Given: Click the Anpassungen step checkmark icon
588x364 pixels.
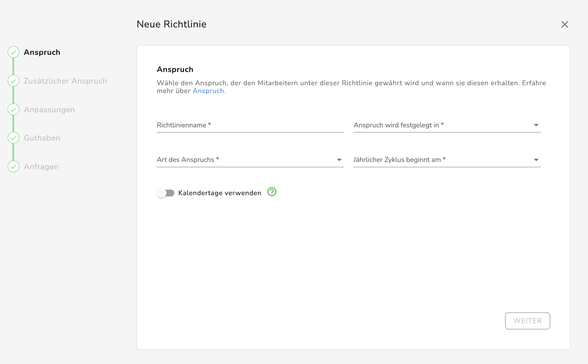Looking at the screenshot, I should pos(13,109).
